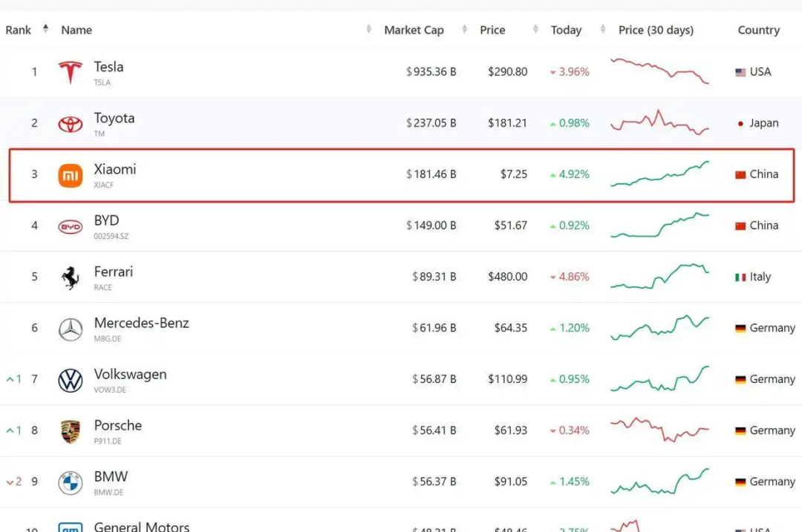This screenshot has width=802, height=532.
Task: Click the Mercedes-Benz star logo
Action: pyautogui.click(x=70, y=329)
